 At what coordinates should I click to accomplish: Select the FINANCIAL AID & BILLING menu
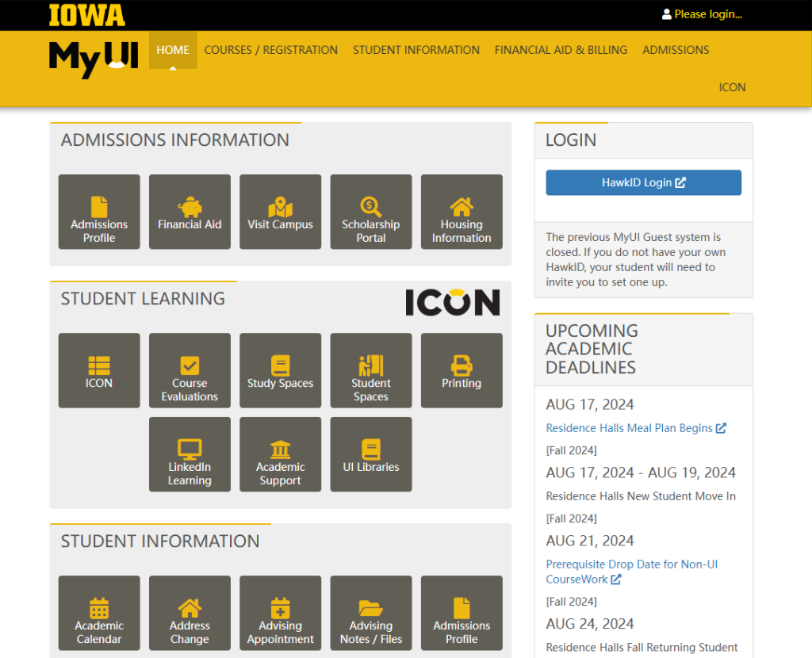[x=561, y=50]
